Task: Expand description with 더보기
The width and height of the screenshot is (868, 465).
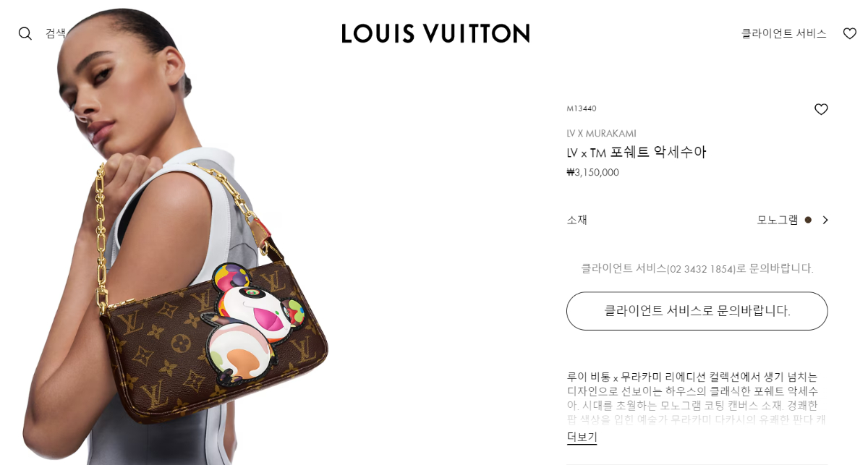Action: point(582,437)
